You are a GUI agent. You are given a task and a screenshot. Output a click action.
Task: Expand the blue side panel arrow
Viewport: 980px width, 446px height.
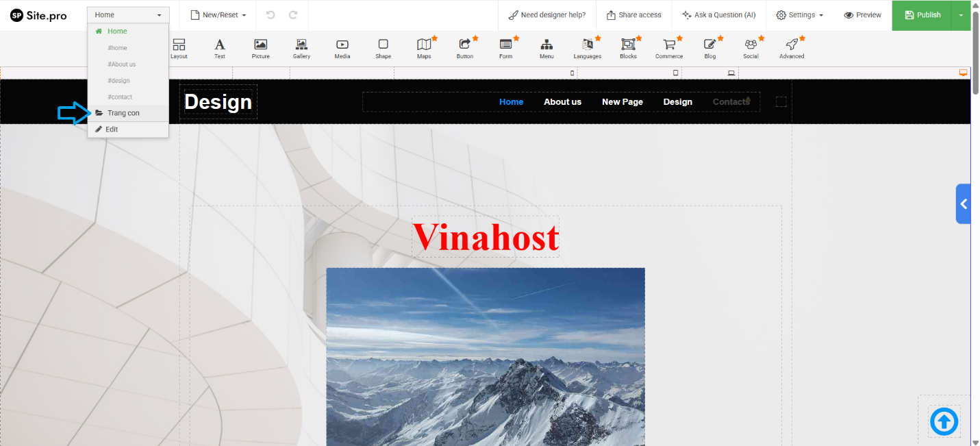964,203
